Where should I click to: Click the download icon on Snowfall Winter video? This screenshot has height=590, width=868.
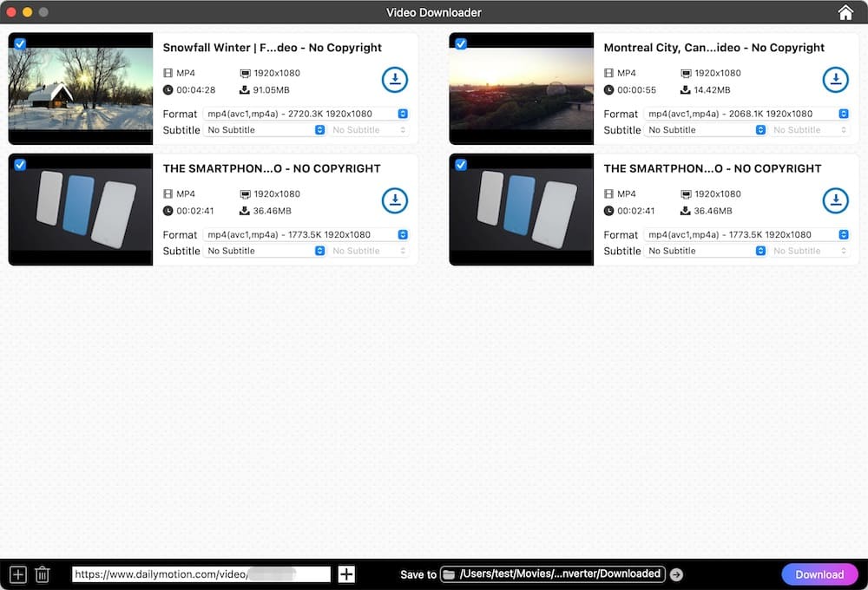pos(395,79)
